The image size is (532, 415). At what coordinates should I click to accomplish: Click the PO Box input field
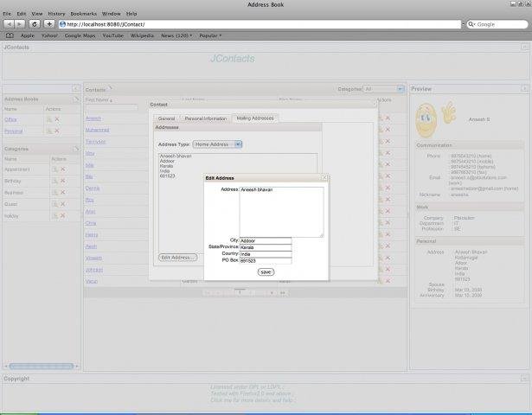266,261
